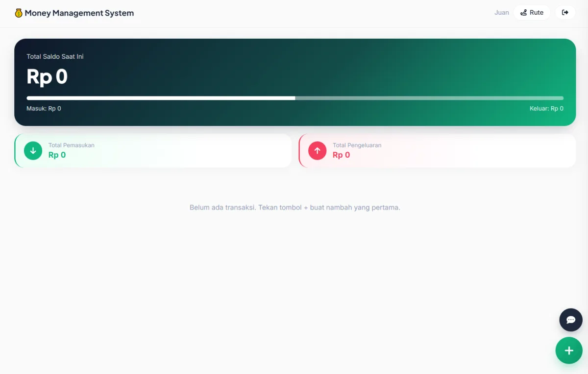Add a transaction with the plus button
Screen dimensions: 588x374
point(569,351)
